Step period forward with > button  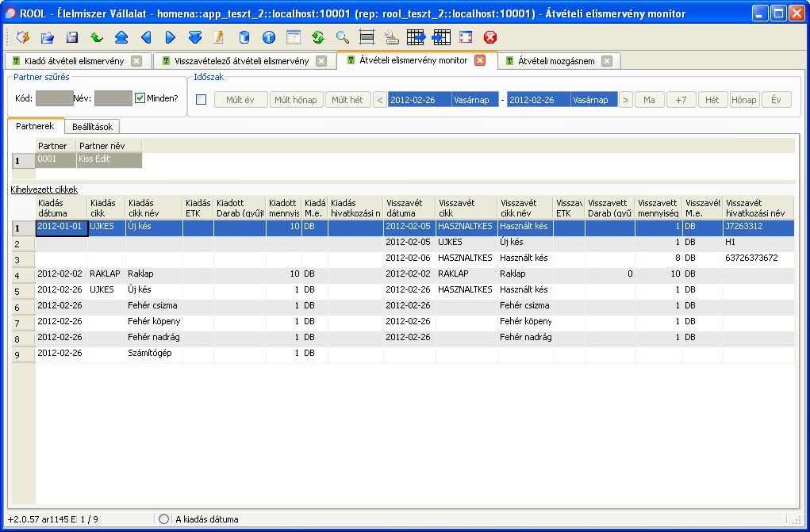(x=626, y=100)
